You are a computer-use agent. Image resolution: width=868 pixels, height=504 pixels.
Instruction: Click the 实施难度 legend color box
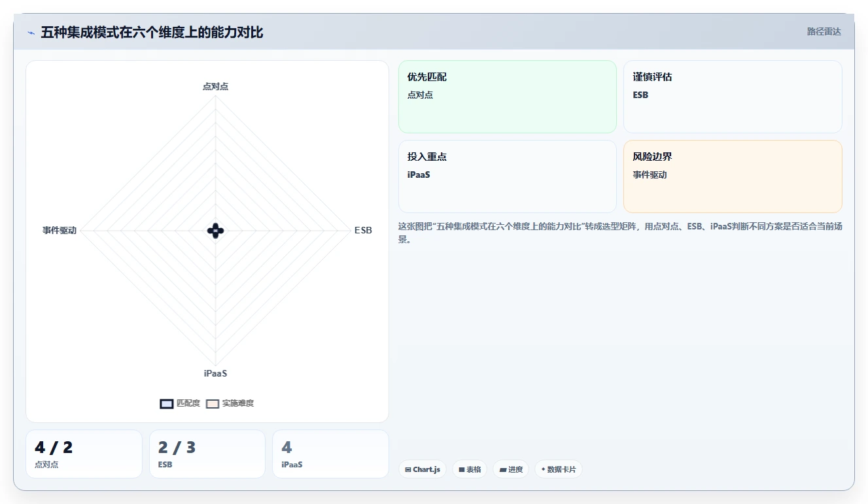(213, 403)
